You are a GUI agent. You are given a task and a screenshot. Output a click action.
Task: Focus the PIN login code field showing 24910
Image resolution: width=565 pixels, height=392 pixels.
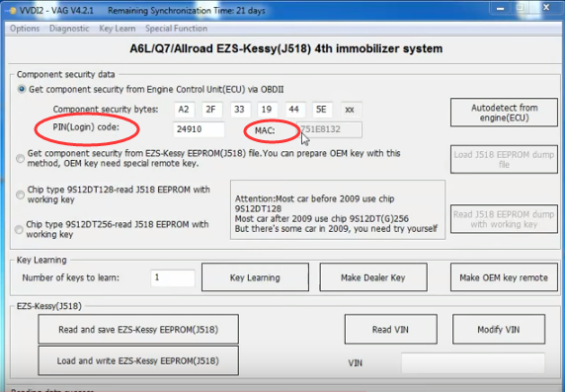(199, 129)
